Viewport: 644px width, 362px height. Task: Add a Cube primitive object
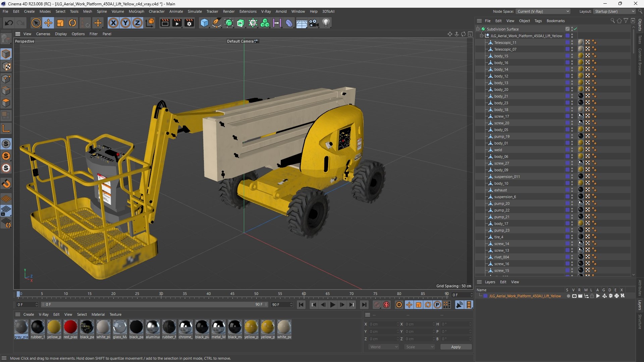[x=204, y=23]
